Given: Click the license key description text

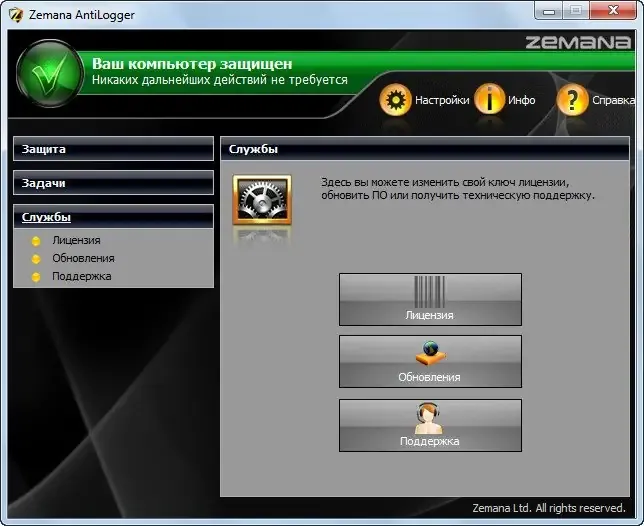Looking at the screenshot, I should pos(458,188).
